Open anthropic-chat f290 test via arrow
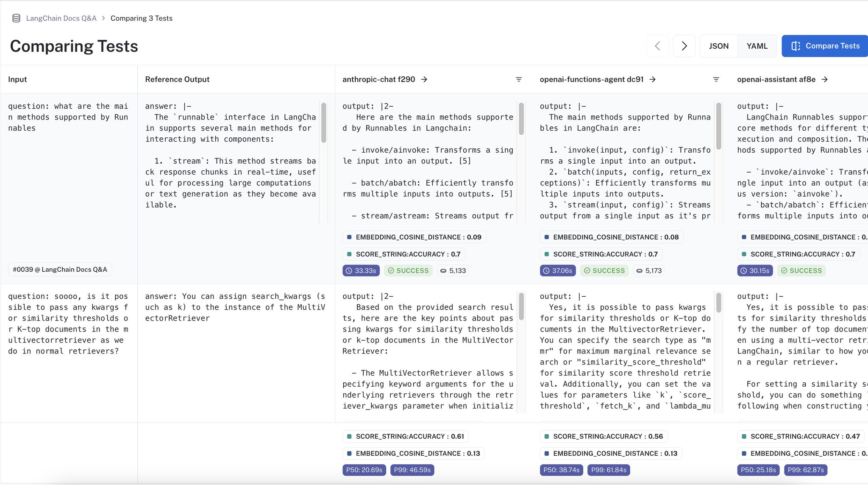The height and width of the screenshot is (485, 868). pyautogui.click(x=424, y=79)
